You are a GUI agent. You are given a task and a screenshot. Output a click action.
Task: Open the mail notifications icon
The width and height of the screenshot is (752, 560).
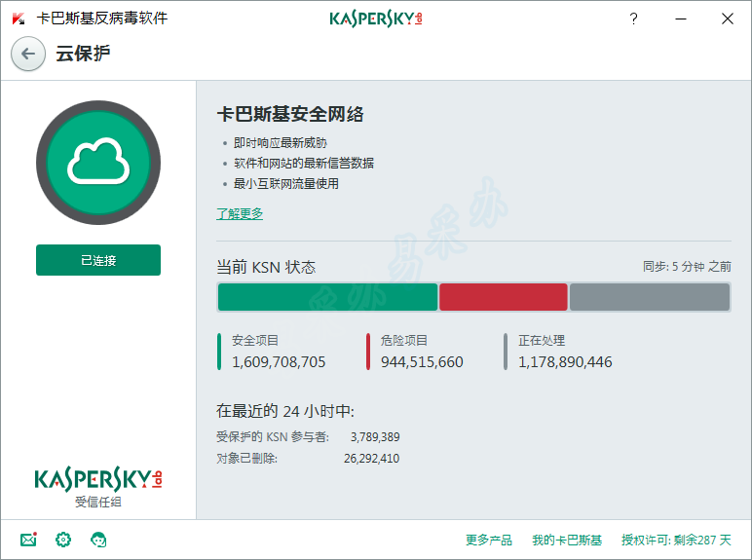point(29,540)
